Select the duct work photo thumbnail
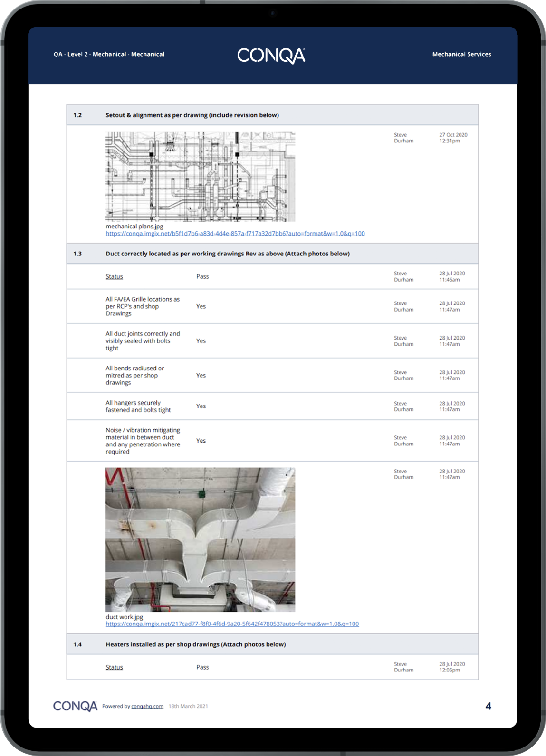This screenshot has height=756, width=546. (200, 539)
